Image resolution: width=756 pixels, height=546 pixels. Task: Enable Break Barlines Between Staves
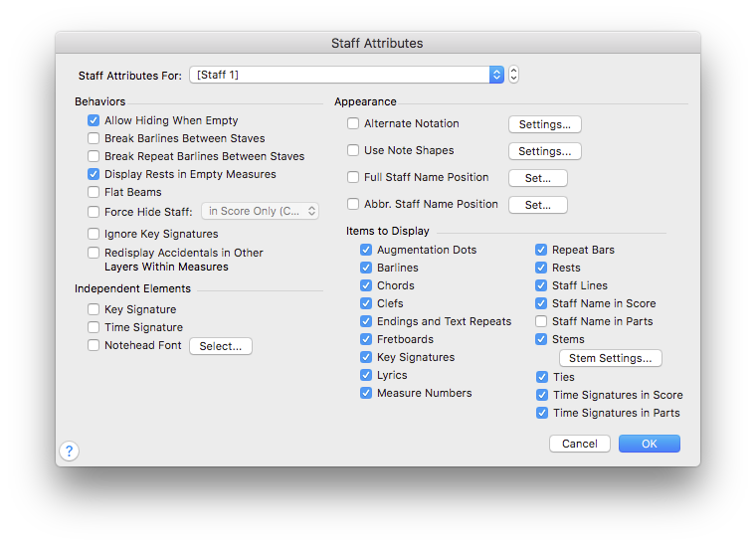point(94,138)
